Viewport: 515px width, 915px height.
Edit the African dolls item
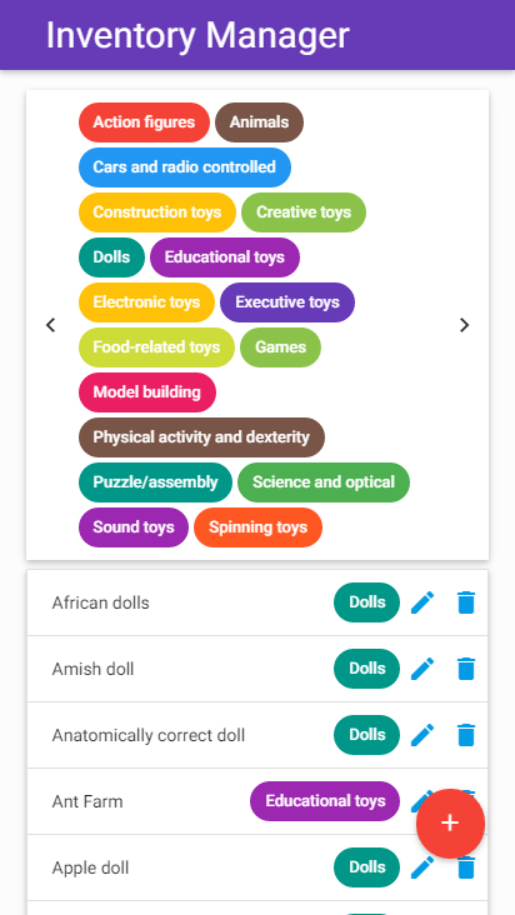point(422,602)
